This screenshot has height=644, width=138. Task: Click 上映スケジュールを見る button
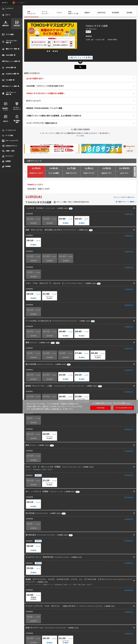pyautogui.click(x=80, y=58)
